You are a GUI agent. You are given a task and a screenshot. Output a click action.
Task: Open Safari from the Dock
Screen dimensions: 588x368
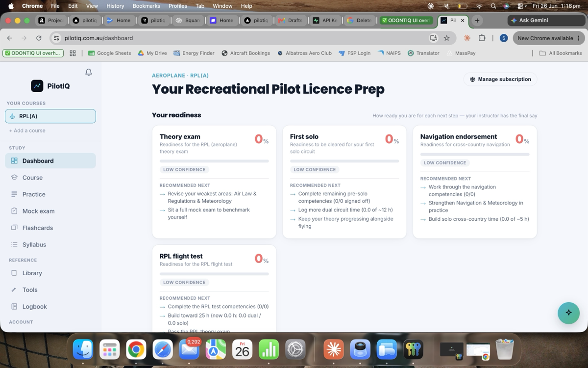point(163,350)
